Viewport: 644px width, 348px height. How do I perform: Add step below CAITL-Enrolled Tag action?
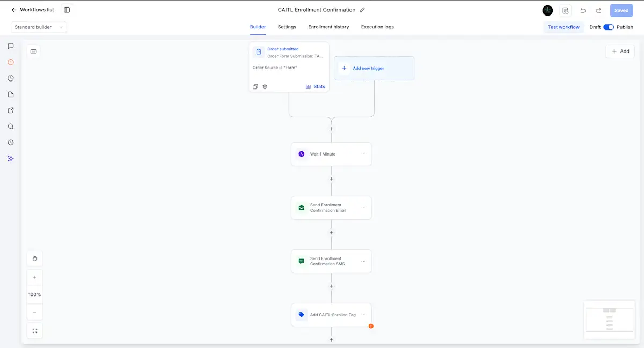coord(331,339)
